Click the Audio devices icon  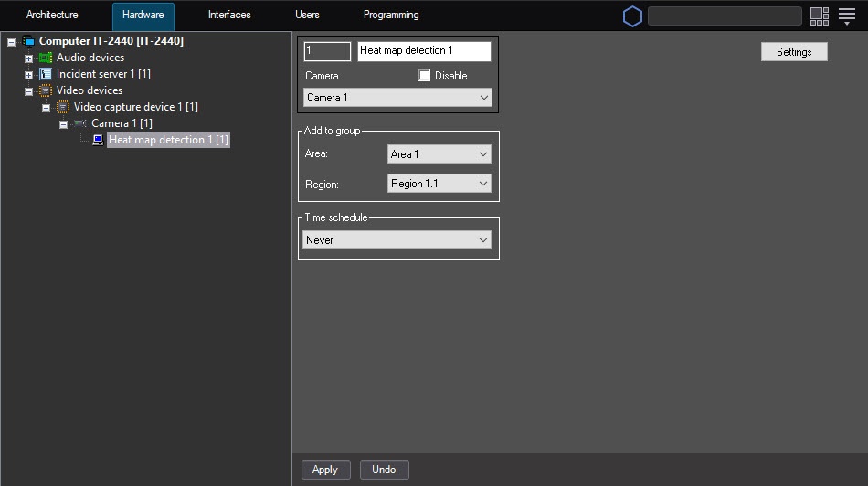tap(46, 58)
